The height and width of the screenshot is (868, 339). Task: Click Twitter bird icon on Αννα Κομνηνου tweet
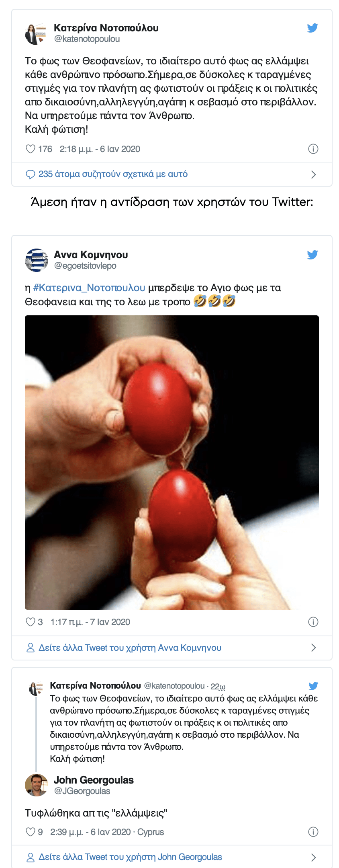(x=312, y=255)
